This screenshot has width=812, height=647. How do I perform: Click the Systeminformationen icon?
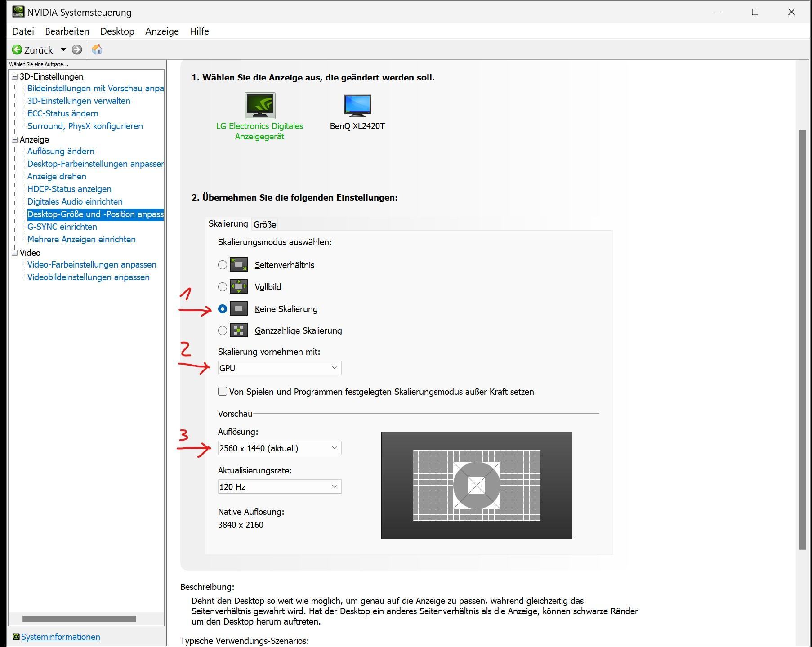pos(16,637)
